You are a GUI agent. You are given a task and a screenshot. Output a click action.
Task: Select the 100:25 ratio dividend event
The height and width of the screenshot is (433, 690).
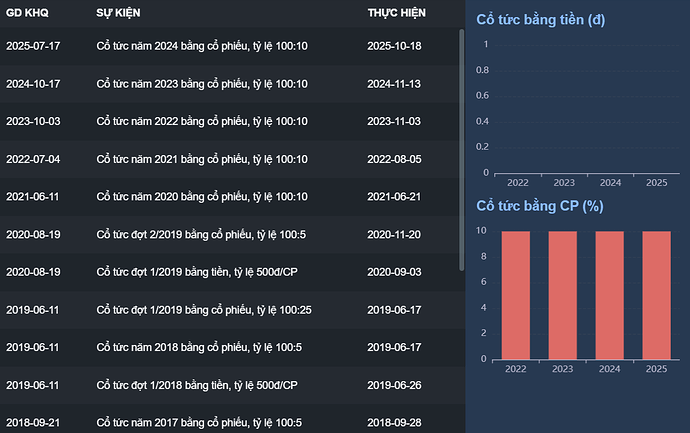pos(204,310)
